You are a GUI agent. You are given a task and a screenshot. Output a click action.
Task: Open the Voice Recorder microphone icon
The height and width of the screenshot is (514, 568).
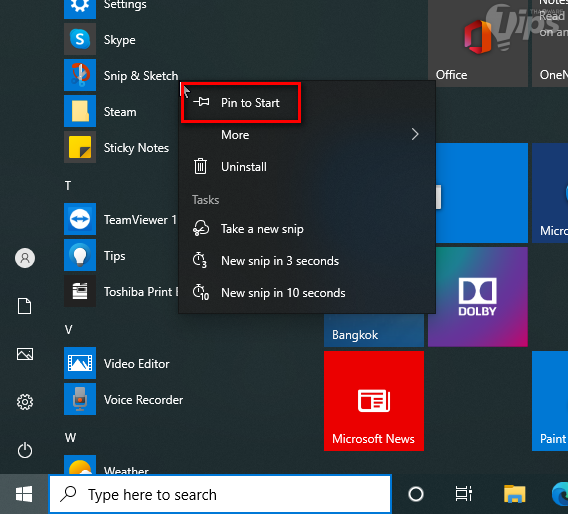[80, 399]
